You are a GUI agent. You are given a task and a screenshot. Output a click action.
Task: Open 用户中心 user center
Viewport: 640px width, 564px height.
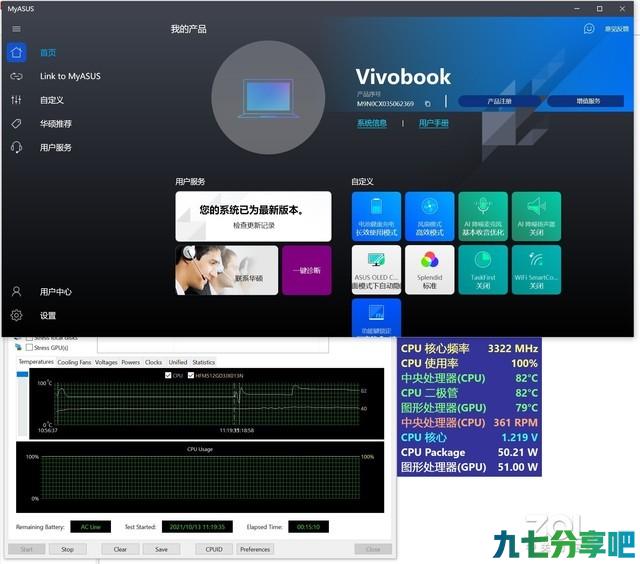(56, 292)
